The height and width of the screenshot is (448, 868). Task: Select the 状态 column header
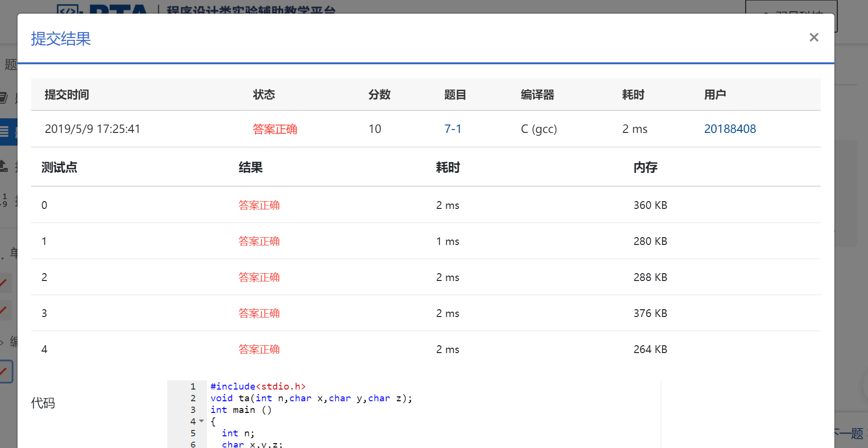coord(264,94)
